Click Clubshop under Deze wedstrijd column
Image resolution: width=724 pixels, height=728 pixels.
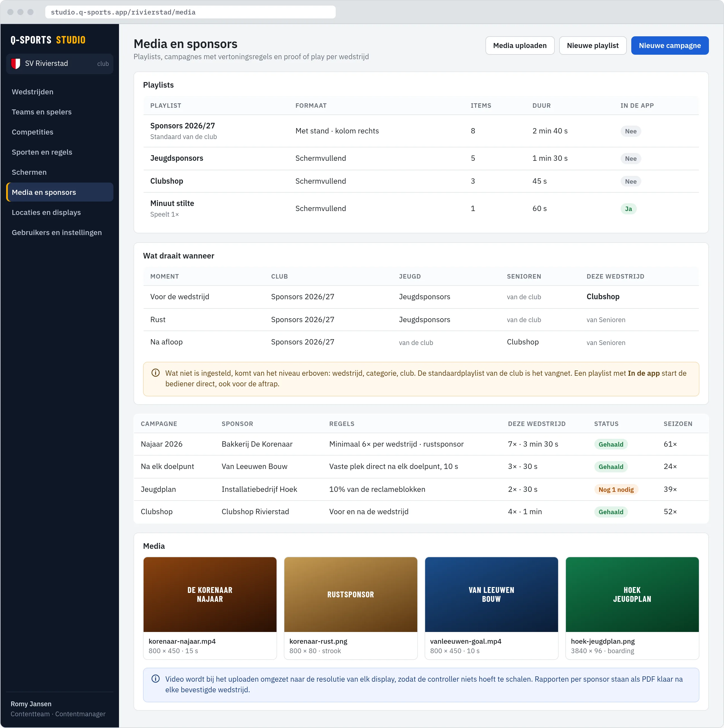(x=602, y=296)
